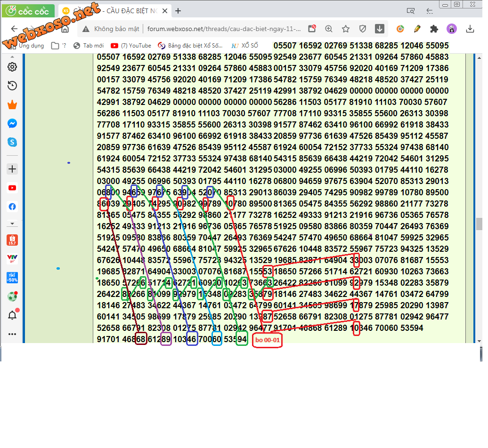The height and width of the screenshot is (448, 488).
Task: Open sidebar history clock icon
Action: tap(12, 86)
